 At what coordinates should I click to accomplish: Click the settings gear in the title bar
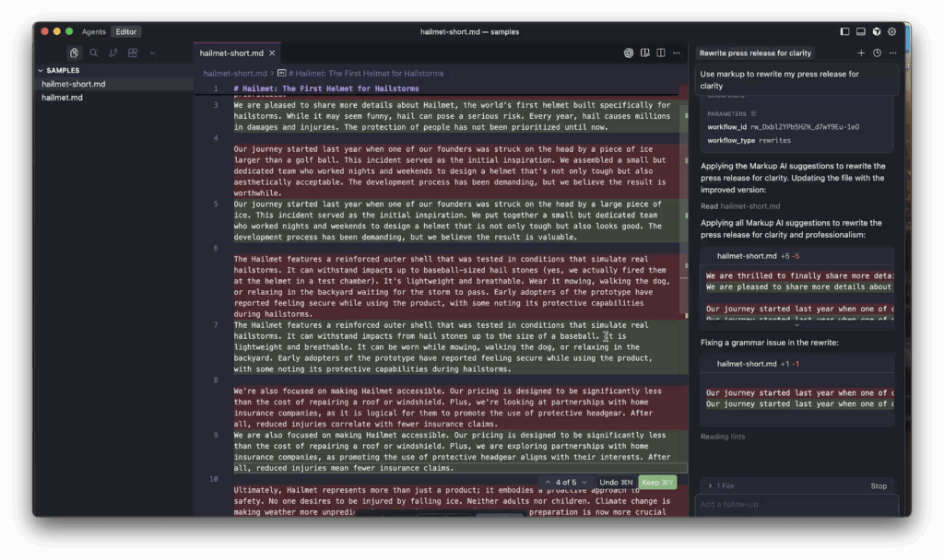point(891,31)
